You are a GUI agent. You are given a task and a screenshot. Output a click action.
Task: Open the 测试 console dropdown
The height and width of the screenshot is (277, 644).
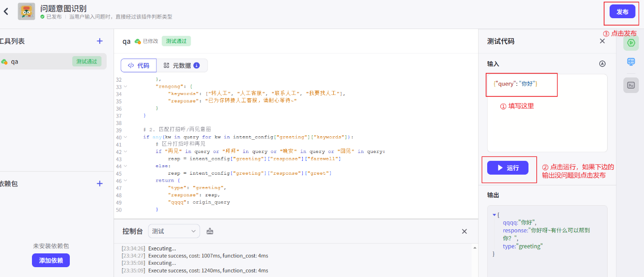click(174, 231)
